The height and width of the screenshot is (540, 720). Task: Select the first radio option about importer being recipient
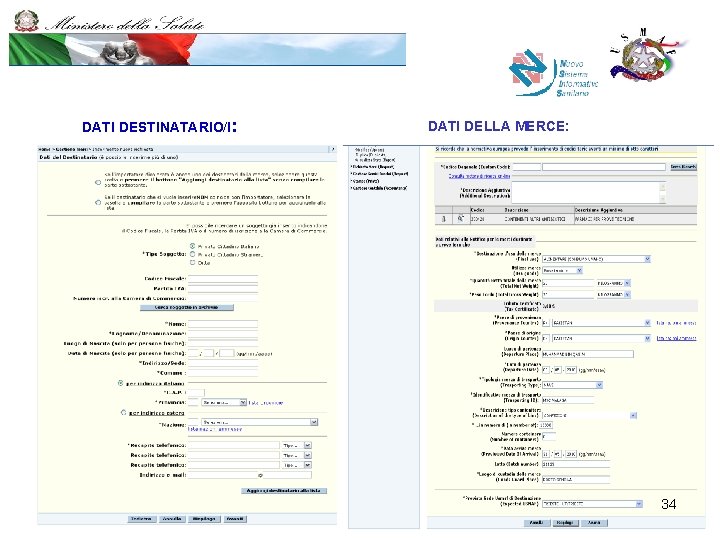pyautogui.click(x=98, y=182)
